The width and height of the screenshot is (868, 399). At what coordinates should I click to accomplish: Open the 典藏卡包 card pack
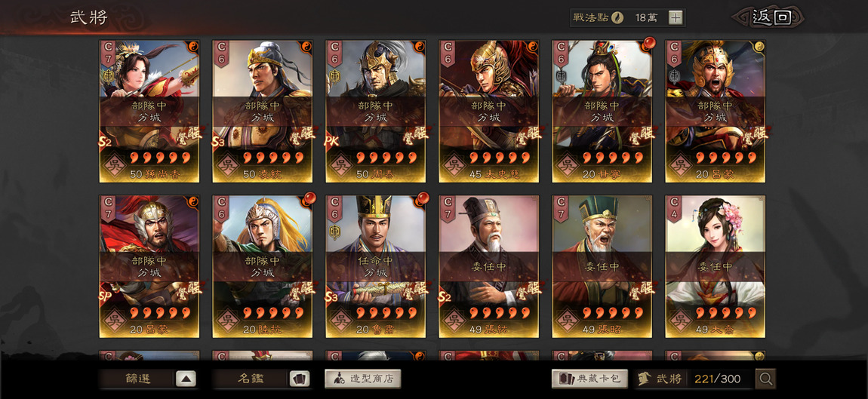coord(589,379)
